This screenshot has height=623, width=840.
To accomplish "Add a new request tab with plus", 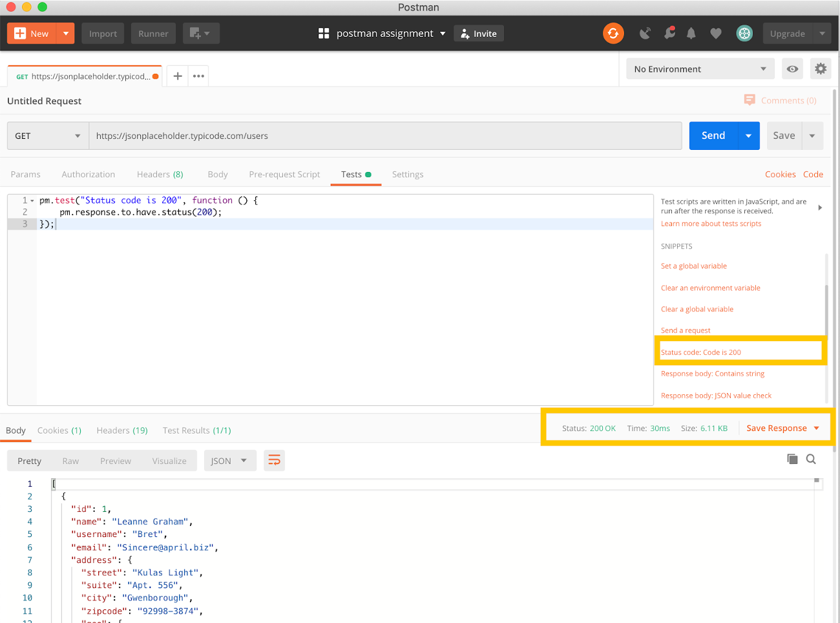I will tap(178, 76).
